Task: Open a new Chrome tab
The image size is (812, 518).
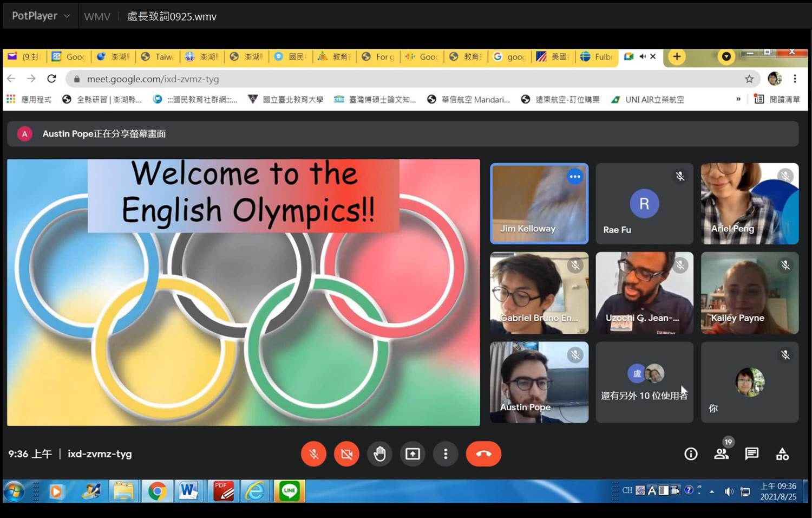Action: click(x=677, y=56)
